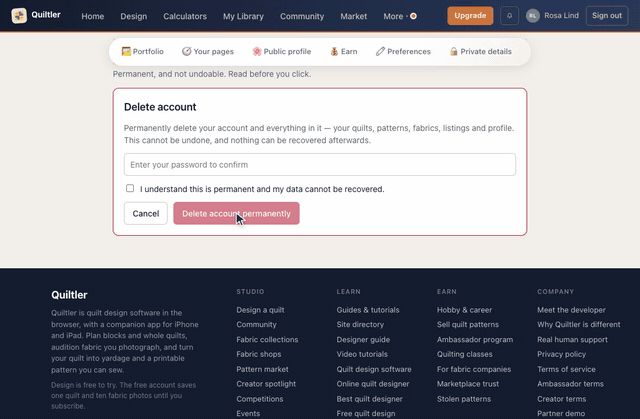Expand the More menu
Screen dimensions: 640x419
(x=400, y=16)
